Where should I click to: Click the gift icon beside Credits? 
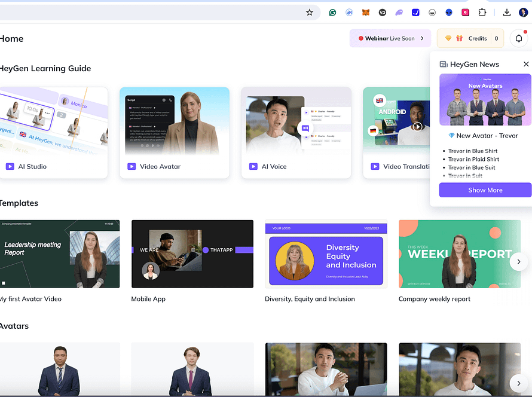(460, 38)
